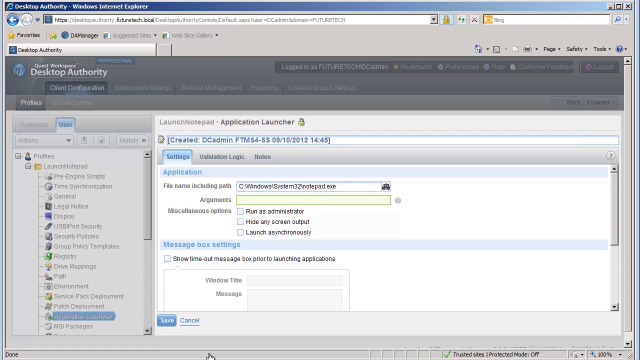Enable Show time-out message box checkbox
The width and height of the screenshot is (640, 360).
click(x=167, y=259)
